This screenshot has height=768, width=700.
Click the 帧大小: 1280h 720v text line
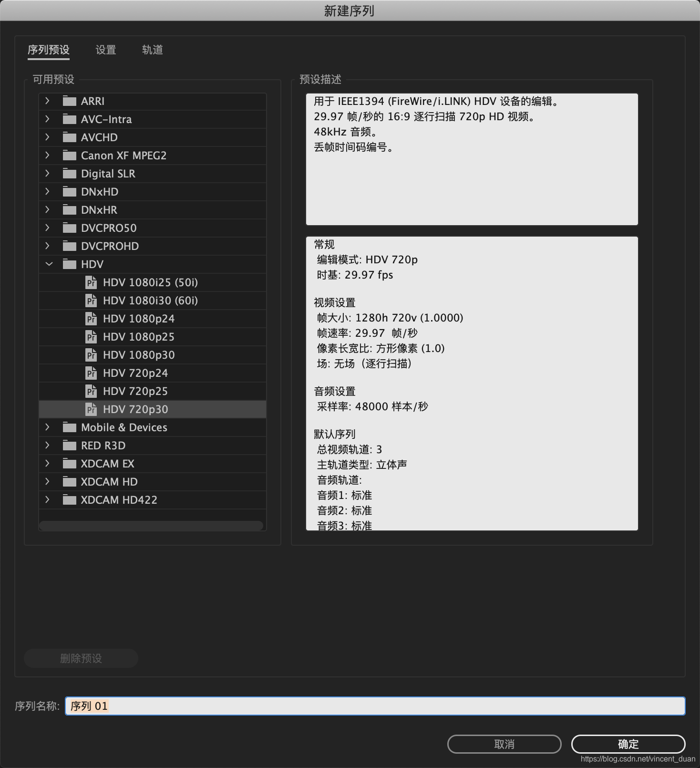(390, 318)
